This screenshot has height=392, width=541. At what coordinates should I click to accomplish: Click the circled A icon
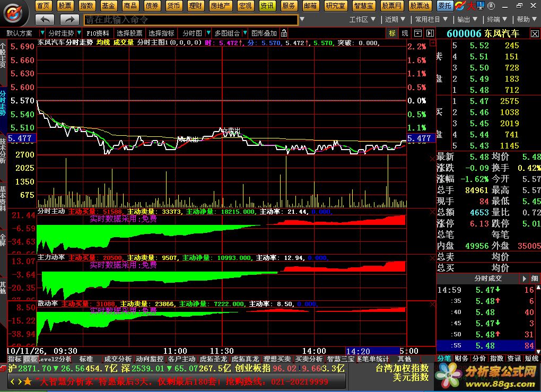[x=491, y=5]
